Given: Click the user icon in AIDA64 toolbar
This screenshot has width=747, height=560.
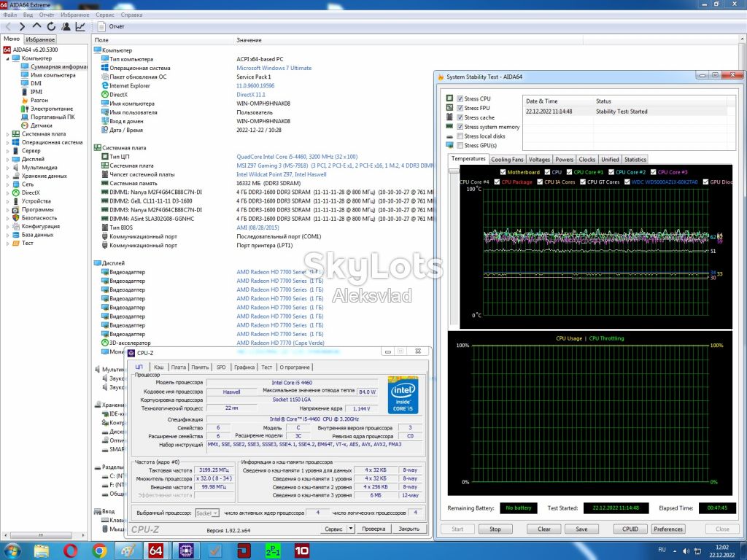Looking at the screenshot, I should [x=66, y=27].
